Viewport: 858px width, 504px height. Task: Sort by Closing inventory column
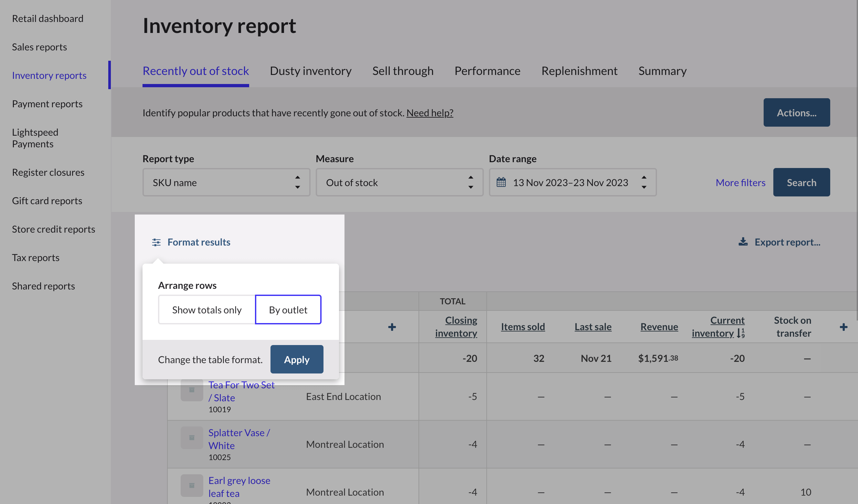tap(456, 327)
